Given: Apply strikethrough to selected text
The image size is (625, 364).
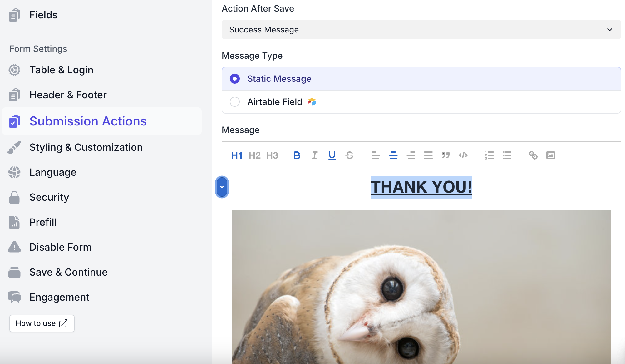Looking at the screenshot, I should [350, 155].
